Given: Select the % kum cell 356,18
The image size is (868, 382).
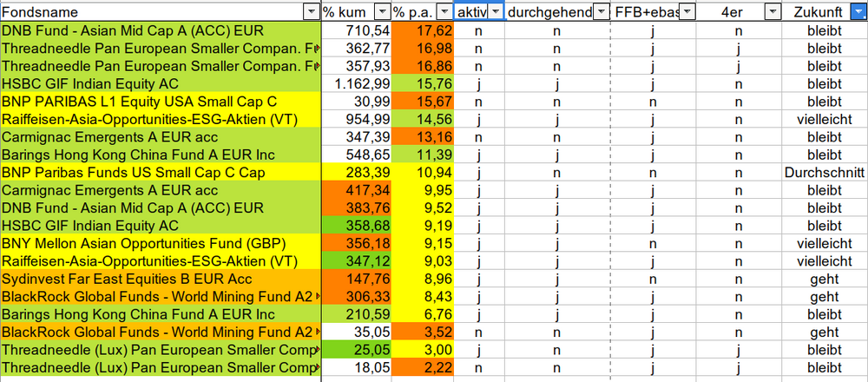Looking at the screenshot, I should point(357,244).
